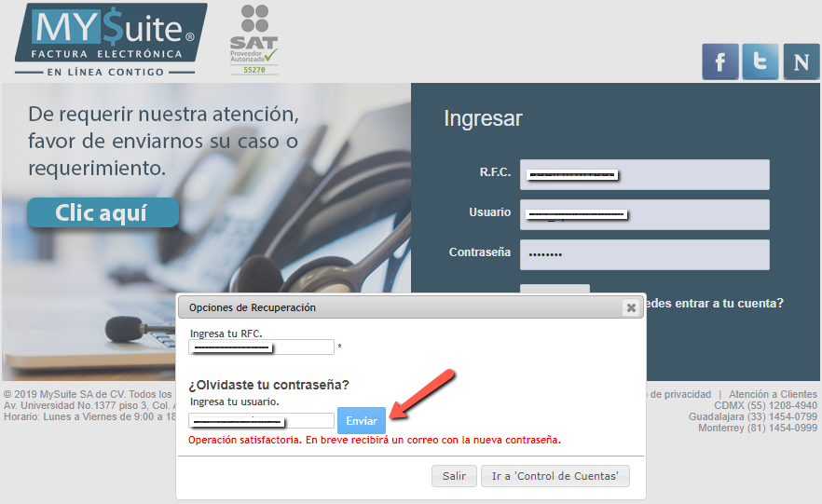Select the Operación satisfactoria message text
Screen dimensions: 822x504
(375, 440)
